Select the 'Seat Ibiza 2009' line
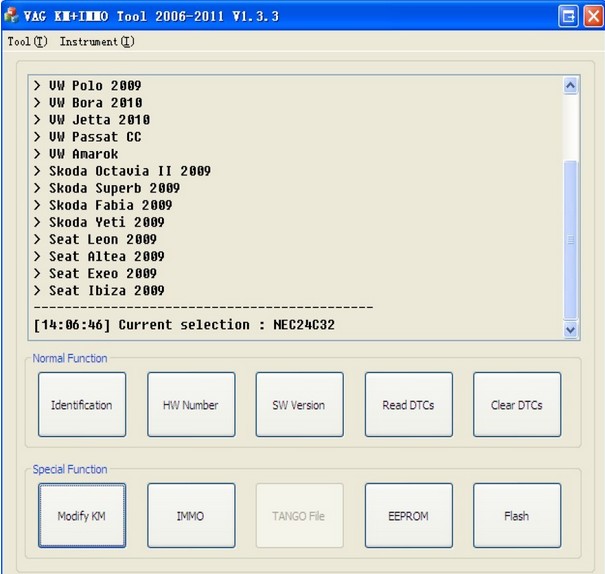 tap(99, 290)
